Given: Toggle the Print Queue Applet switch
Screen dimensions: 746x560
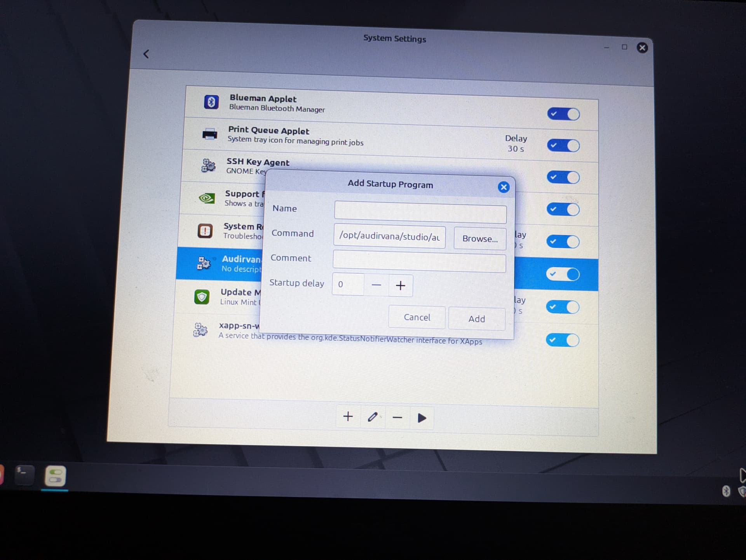Looking at the screenshot, I should click(563, 146).
